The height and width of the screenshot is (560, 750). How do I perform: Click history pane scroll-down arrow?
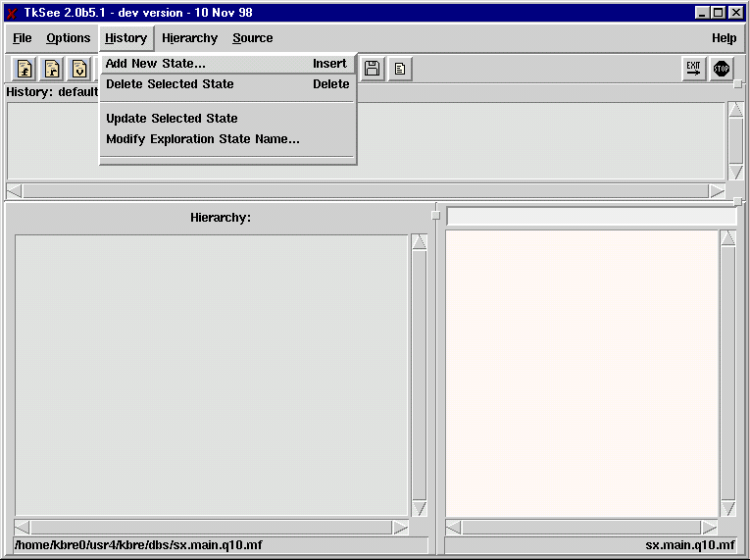pos(735,173)
